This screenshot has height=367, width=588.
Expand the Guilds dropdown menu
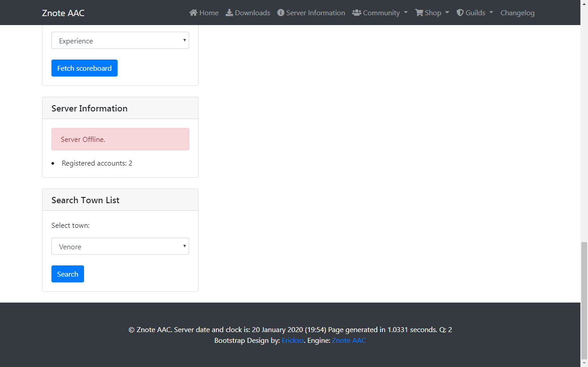tap(475, 13)
